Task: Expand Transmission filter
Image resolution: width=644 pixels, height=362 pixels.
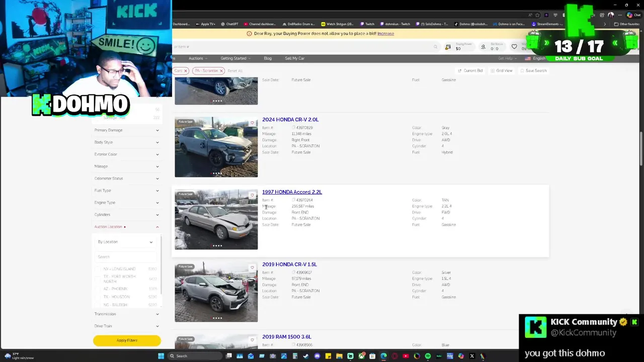Action: click(x=126, y=314)
